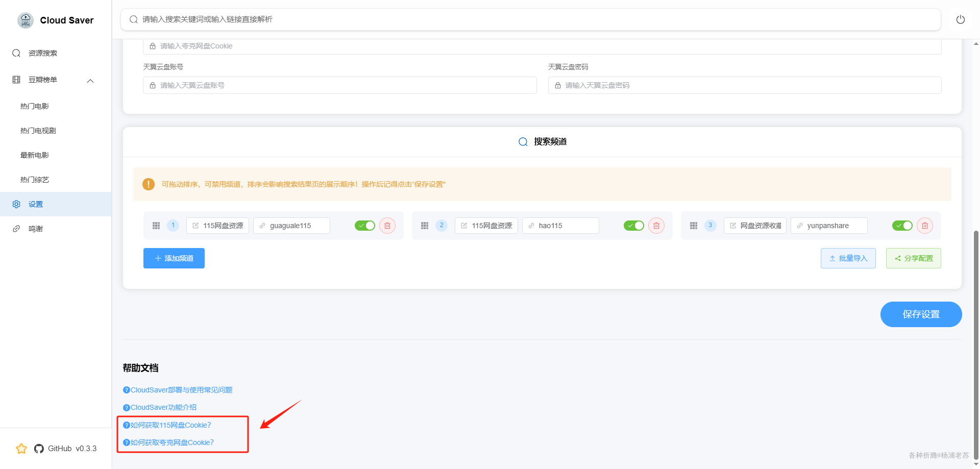Click the 添加频道 button
The height and width of the screenshot is (469, 980).
coord(174,258)
